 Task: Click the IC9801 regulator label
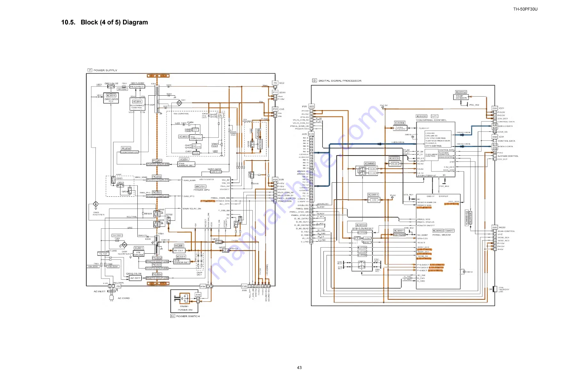pos(373,194)
